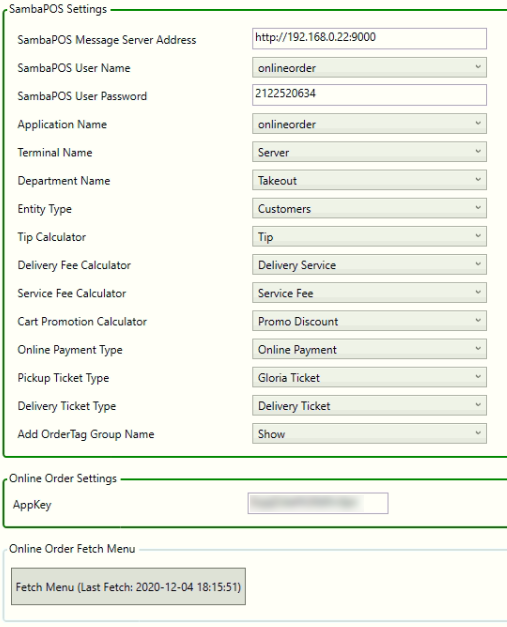Open the Tip Calculator dropdown
Image resolution: width=507 pixels, height=627 pixels.
tap(369, 236)
